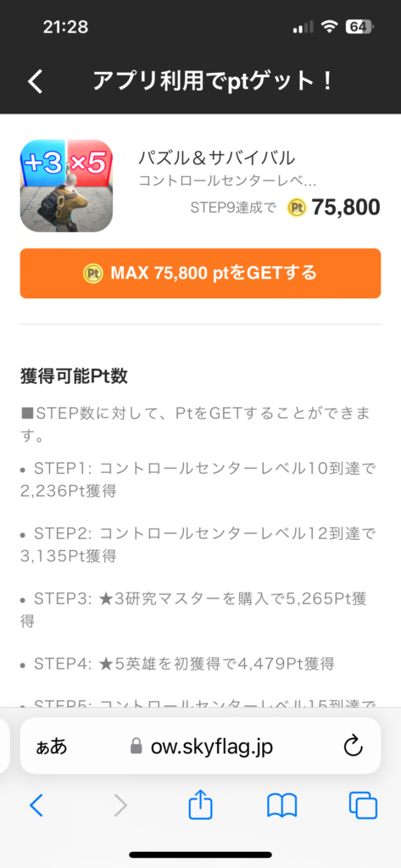Show all Safari tabs with tabs icon
The image size is (401, 868).
[364, 805]
